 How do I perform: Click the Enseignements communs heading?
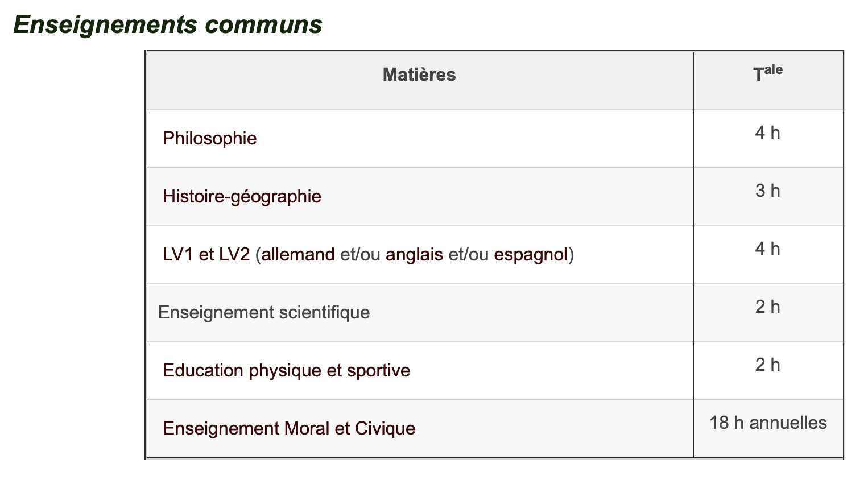(168, 25)
